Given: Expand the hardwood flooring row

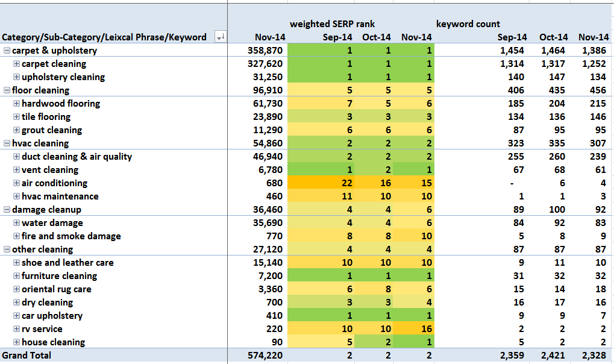Looking at the screenshot, I should coord(17,104).
